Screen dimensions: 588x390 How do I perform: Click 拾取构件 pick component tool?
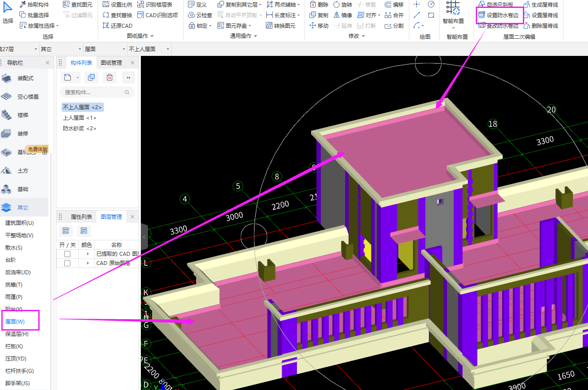pos(34,4)
